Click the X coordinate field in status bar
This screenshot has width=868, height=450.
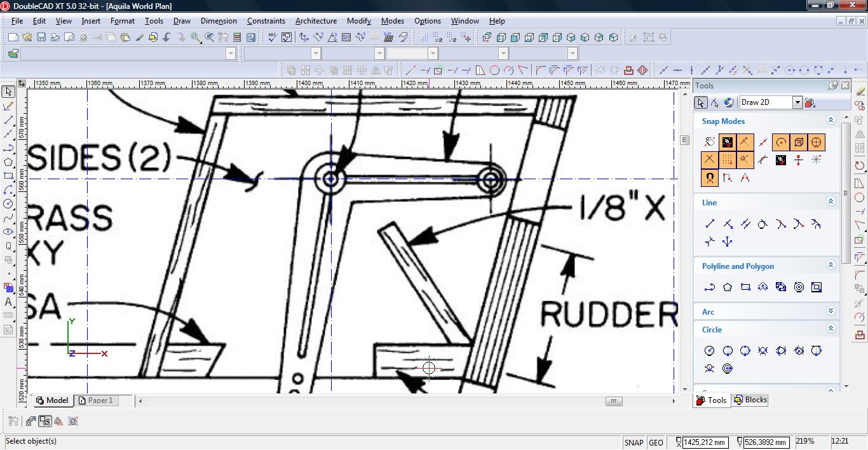(704, 442)
